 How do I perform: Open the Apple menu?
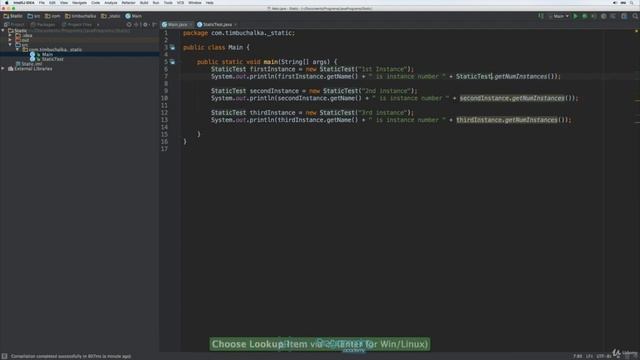pos(7,2)
